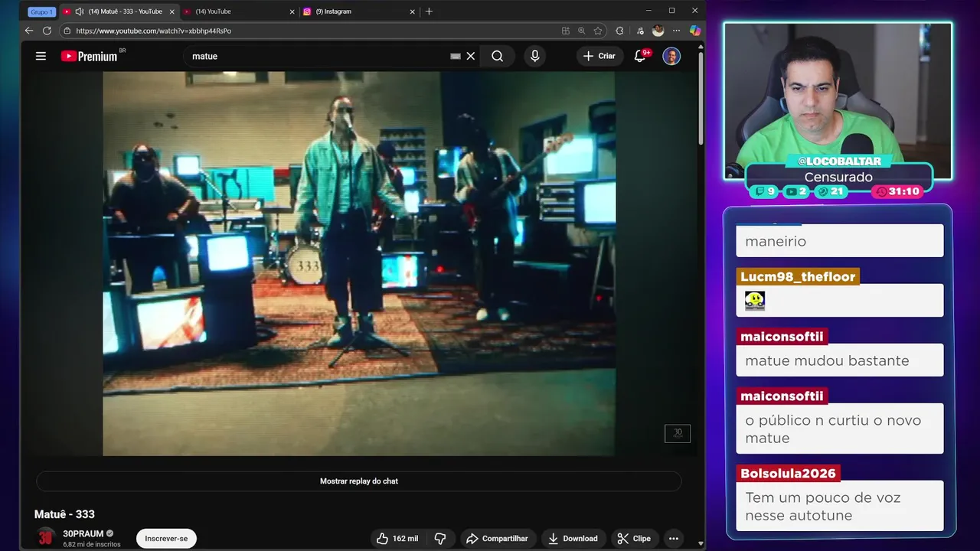Go to YouTube Premium home logo

click(90, 56)
